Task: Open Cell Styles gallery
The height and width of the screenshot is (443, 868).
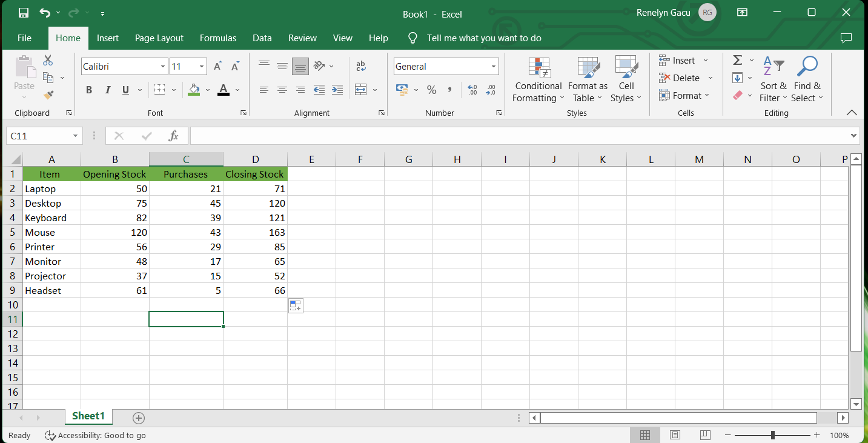Action: coord(626,80)
